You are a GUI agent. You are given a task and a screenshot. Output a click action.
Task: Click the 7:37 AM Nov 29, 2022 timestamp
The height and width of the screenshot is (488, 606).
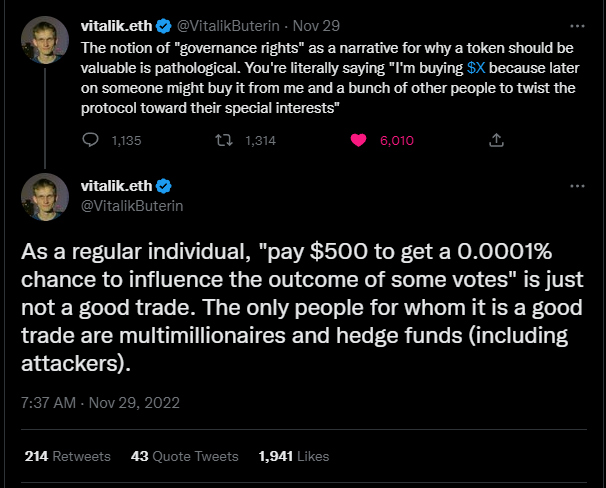[x=98, y=406]
